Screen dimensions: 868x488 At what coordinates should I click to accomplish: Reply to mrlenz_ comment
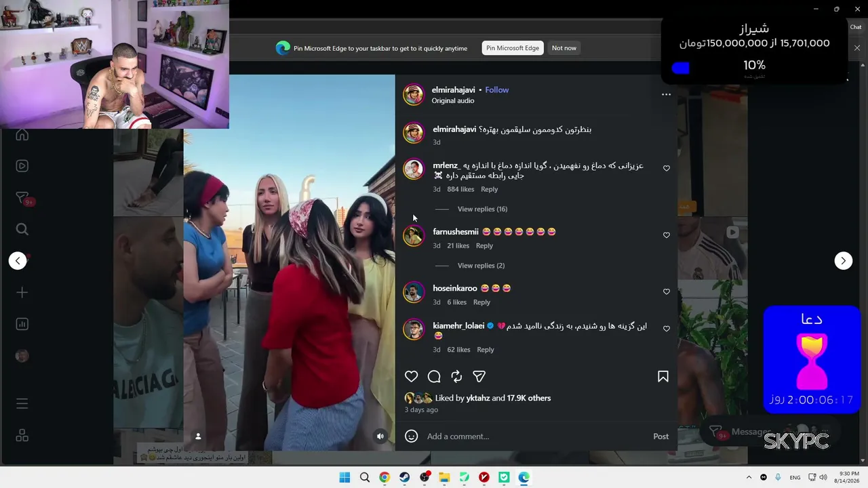point(489,190)
